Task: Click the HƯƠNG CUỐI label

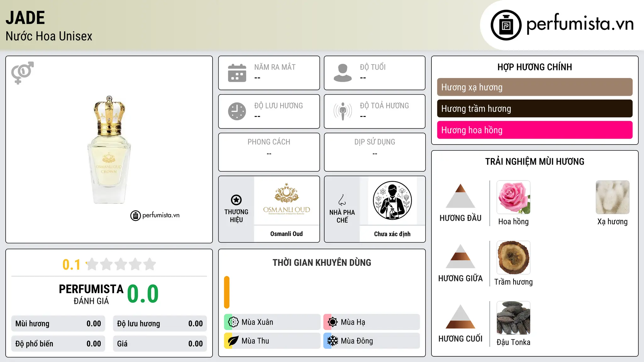Action: click(x=460, y=339)
